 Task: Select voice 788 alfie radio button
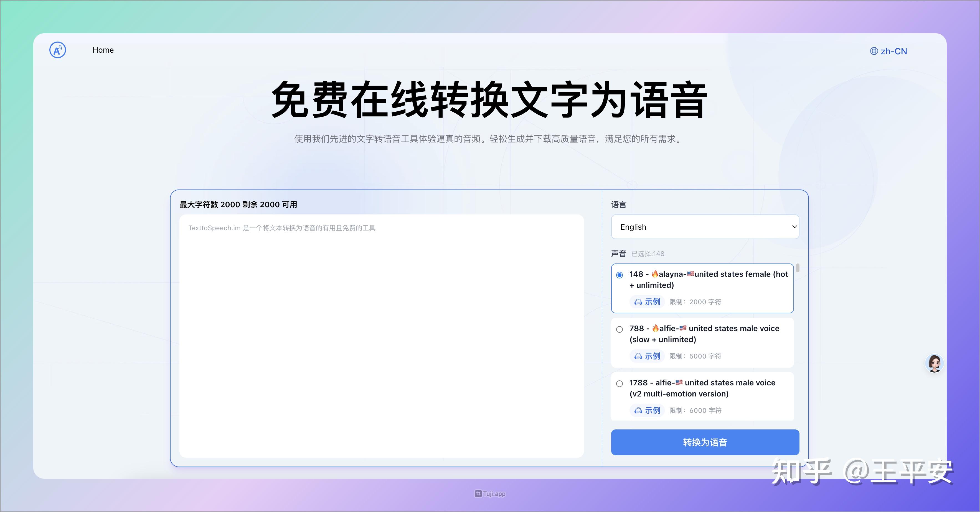[619, 329]
